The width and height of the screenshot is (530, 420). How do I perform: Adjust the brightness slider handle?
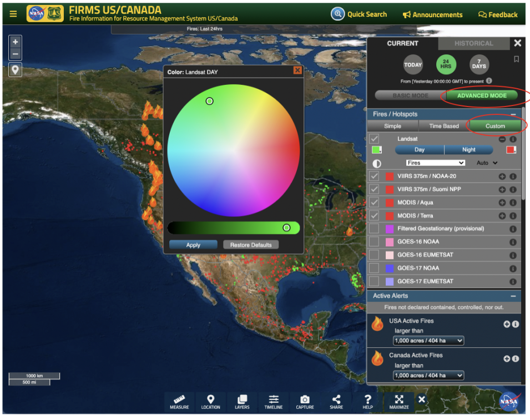pyautogui.click(x=286, y=227)
